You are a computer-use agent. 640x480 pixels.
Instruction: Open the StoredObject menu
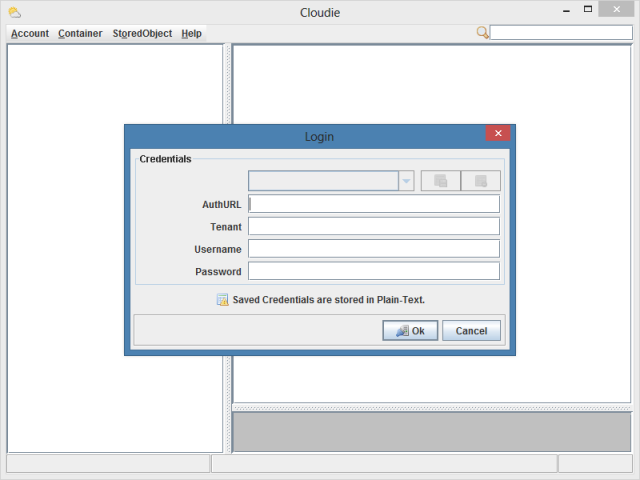pyautogui.click(x=142, y=33)
